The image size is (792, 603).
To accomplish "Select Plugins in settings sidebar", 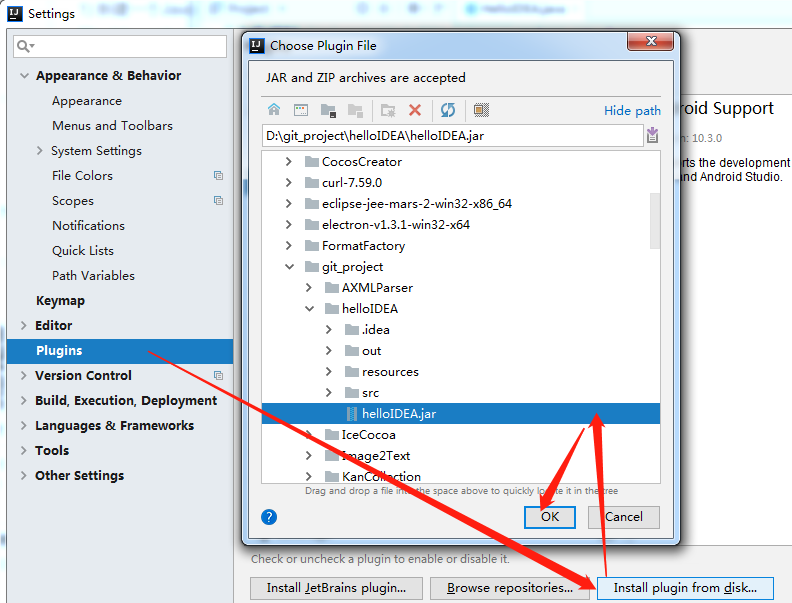I will pos(120,351).
